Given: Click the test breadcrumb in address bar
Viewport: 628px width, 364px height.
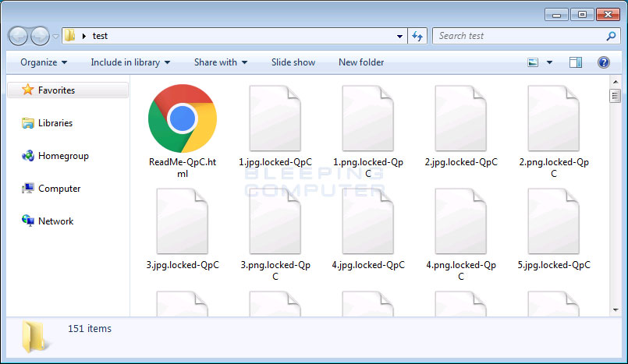Looking at the screenshot, I should [x=100, y=36].
